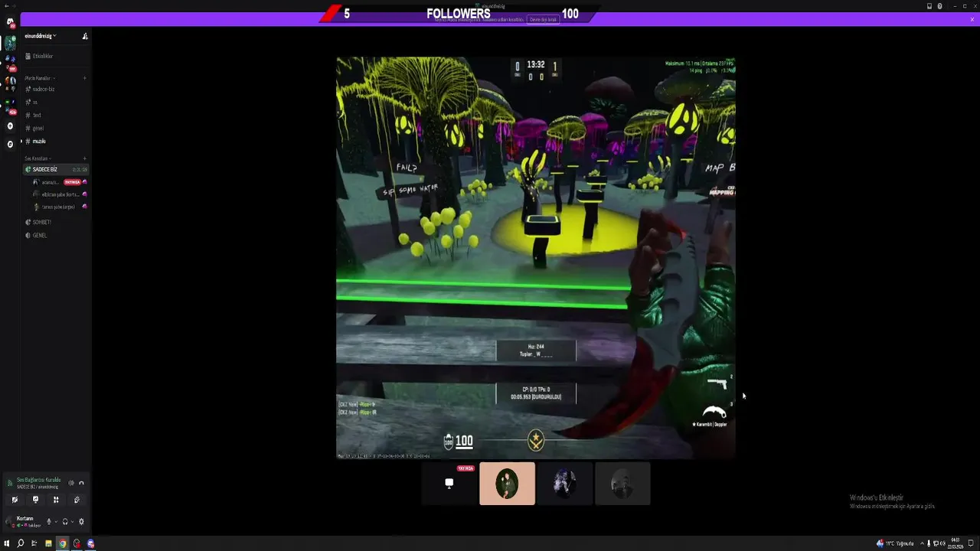Open the weather widget showing 11°C
The image size is (980, 551).
coord(895,543)
